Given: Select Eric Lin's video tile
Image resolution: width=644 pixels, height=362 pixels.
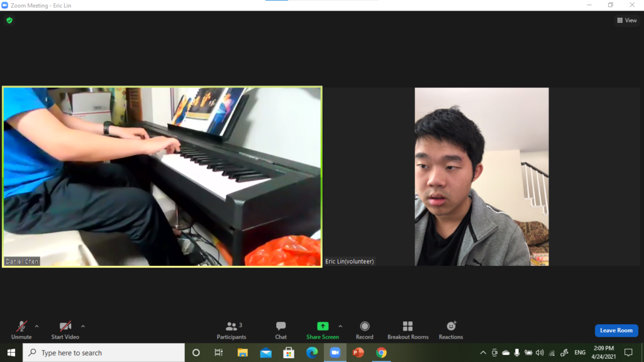Looking at the screenshot, I should tap(482, 177).
